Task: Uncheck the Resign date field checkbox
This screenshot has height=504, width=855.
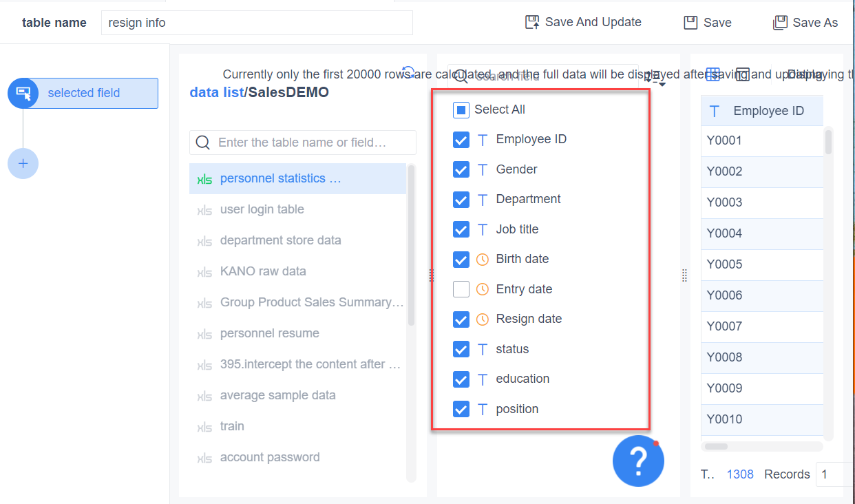Action: point(461,319)
